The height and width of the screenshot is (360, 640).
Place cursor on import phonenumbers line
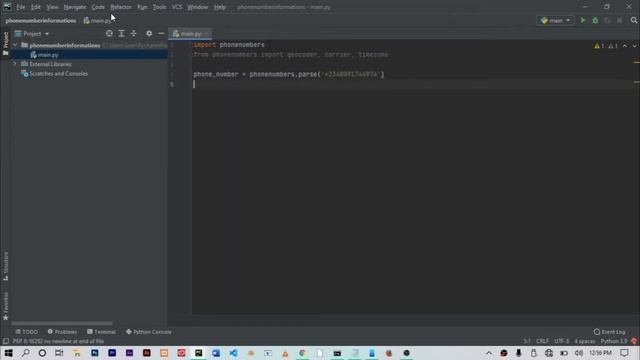pyautogui.click(x=229, y=45)
